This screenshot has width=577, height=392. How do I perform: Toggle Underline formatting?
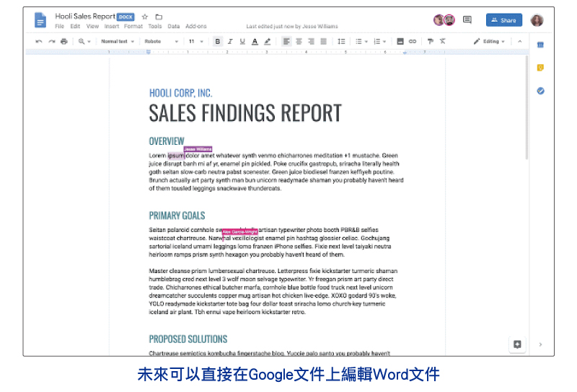[x=242, y=42]
